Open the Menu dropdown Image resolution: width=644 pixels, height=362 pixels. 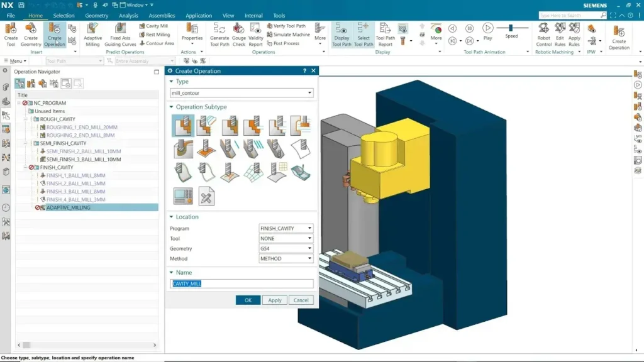16,61
